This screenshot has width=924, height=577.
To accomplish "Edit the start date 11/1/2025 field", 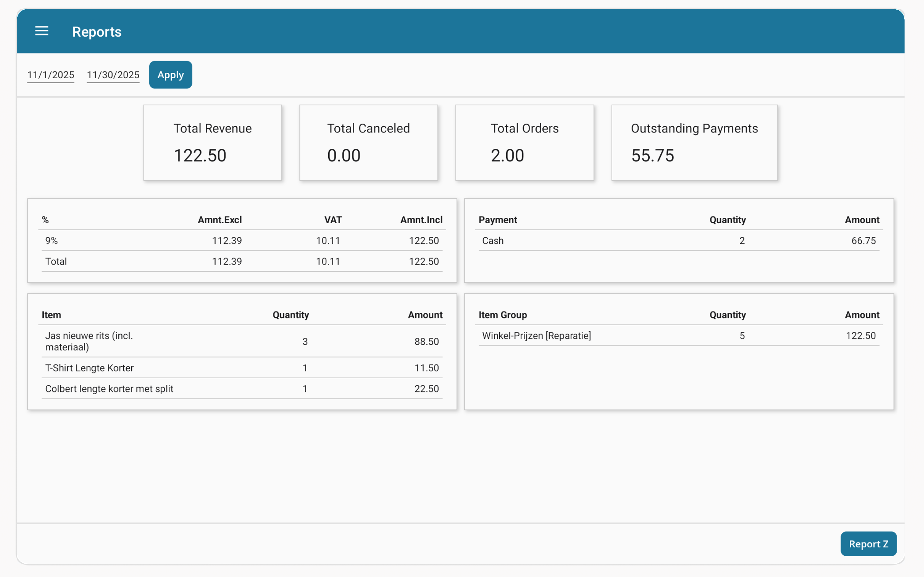I will [51, 75].
